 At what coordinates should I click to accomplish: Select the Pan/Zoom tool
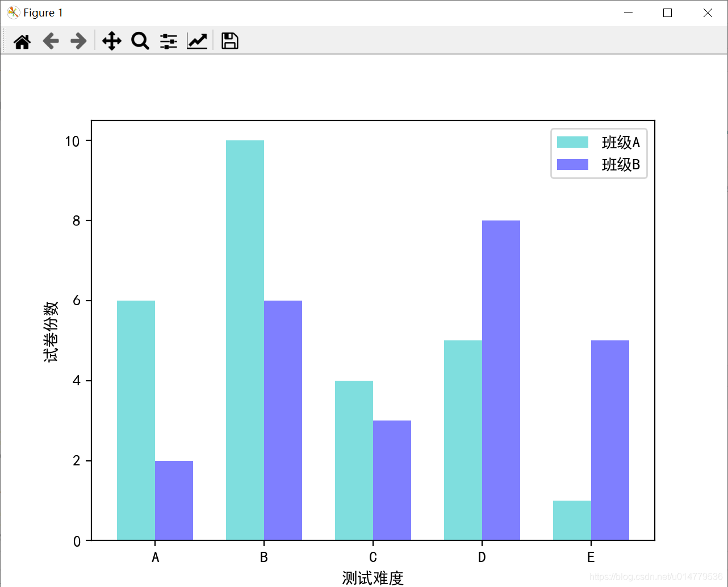(x=111, y=40)
